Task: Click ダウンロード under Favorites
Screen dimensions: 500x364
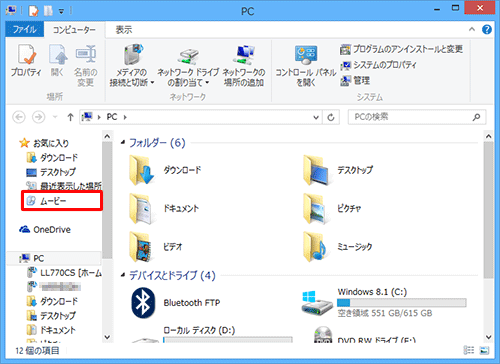Action: click(x=52, y=158)
